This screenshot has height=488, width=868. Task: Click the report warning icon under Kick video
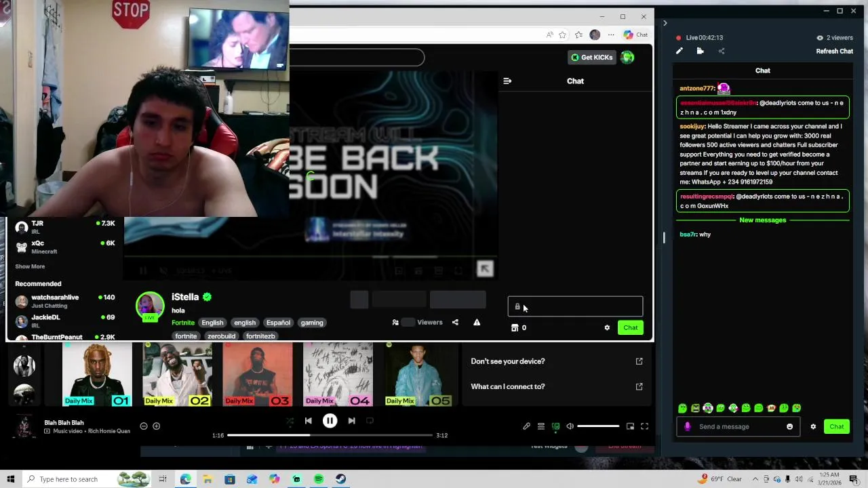pyautogui.click(x=477, y=323)
